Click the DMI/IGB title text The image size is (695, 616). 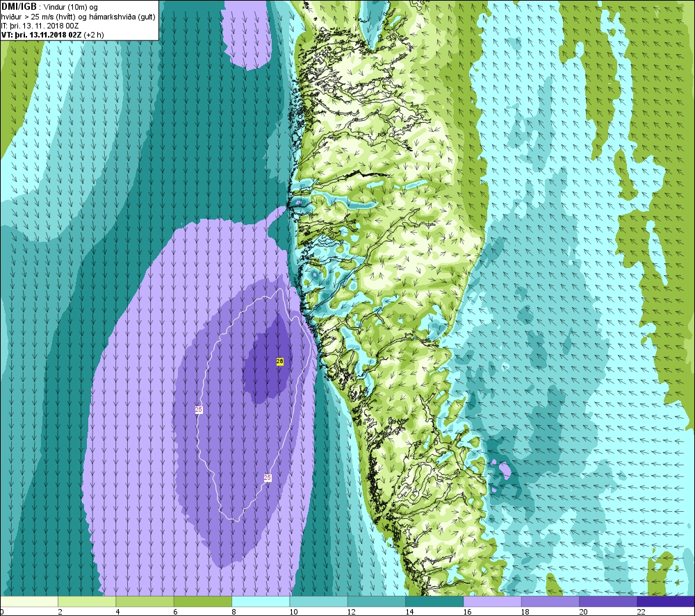(x=19, y=7)
